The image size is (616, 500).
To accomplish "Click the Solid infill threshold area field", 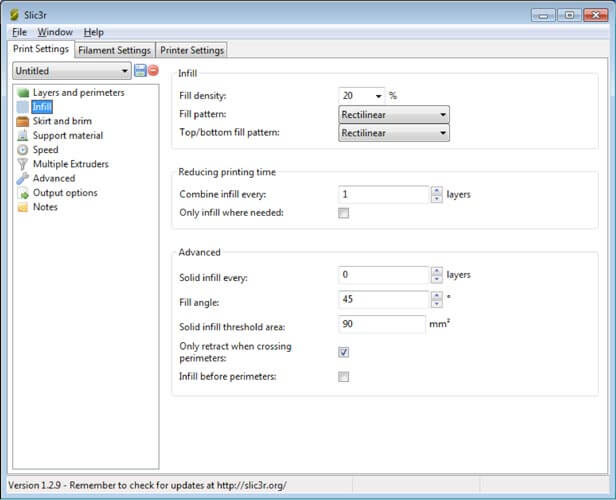I will [x=382, y=324].
